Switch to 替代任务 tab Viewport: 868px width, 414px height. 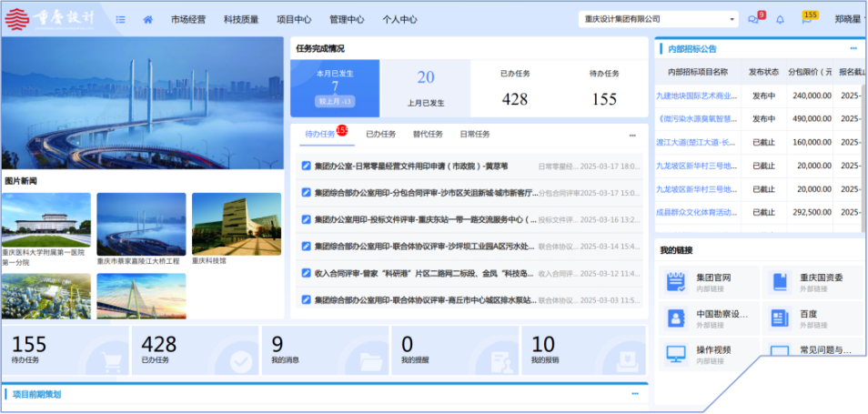click(x=428, y=135)
